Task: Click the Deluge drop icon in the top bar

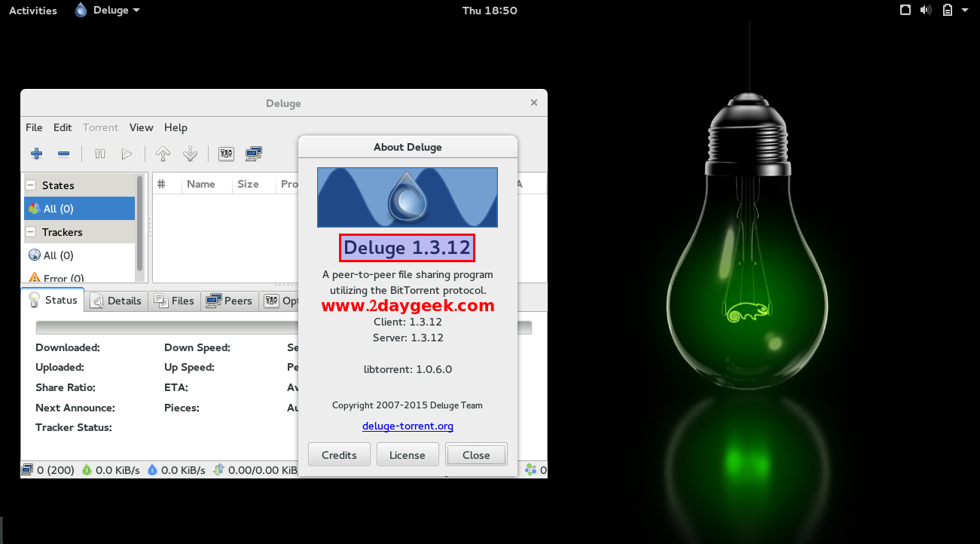Action: point(81,10)
